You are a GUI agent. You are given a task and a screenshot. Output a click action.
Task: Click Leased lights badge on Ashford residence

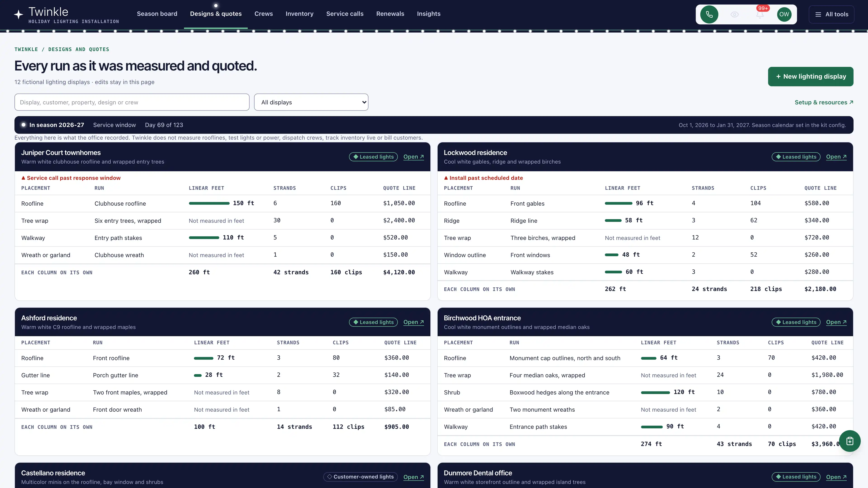(373, 322)
